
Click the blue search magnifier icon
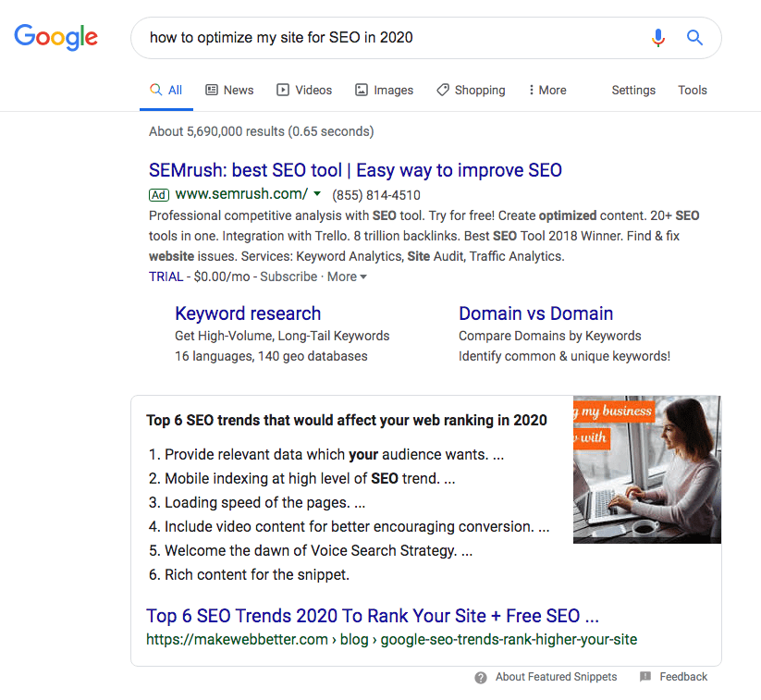(x=694, y=37)
